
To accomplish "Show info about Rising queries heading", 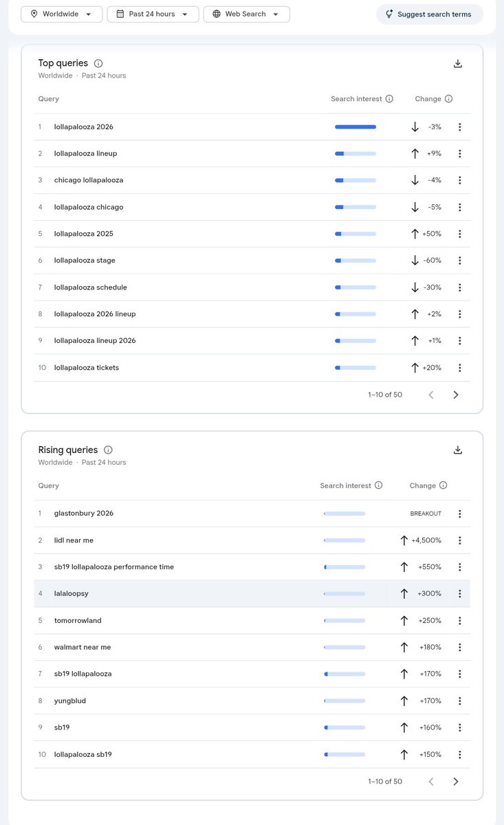I will pyautogui.click(x=108, y=450).
